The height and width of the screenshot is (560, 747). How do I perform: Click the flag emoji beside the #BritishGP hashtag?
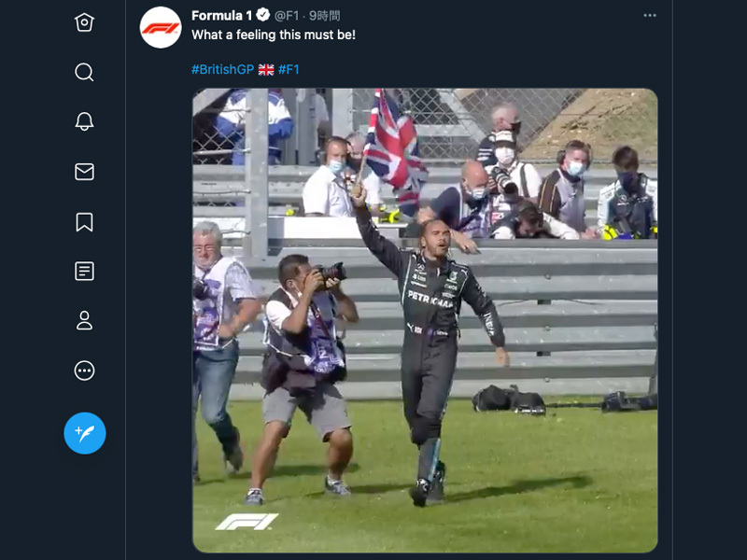tap(265, 69)
